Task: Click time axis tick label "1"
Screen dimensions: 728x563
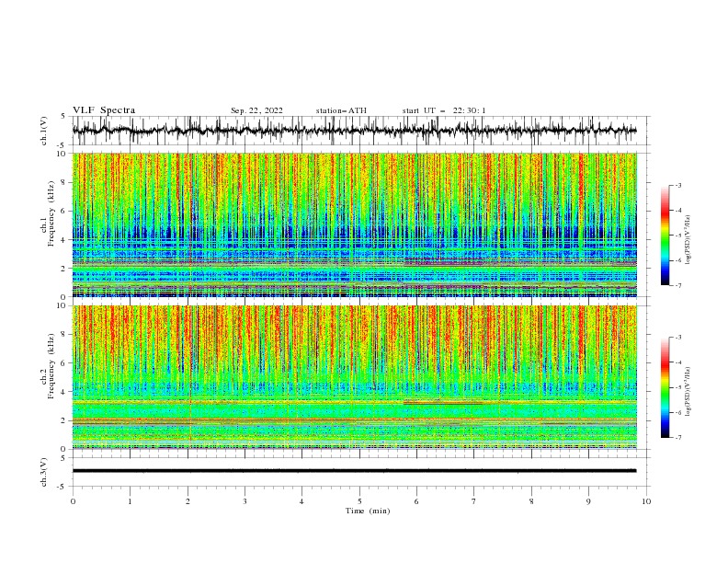Action: pyautogui.click(x=130, y=501)
